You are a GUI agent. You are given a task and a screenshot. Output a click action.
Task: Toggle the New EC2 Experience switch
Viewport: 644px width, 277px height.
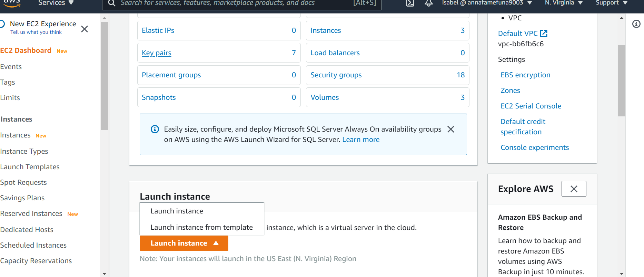[2, 24]
